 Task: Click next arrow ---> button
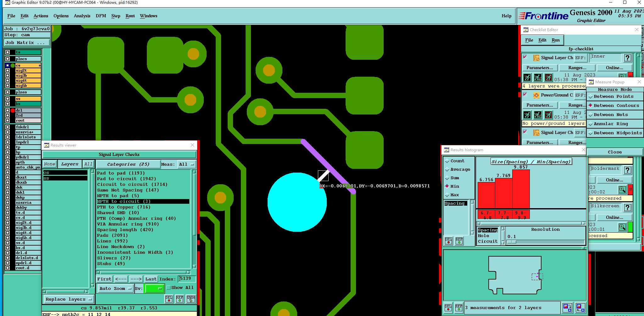point(136,279)
